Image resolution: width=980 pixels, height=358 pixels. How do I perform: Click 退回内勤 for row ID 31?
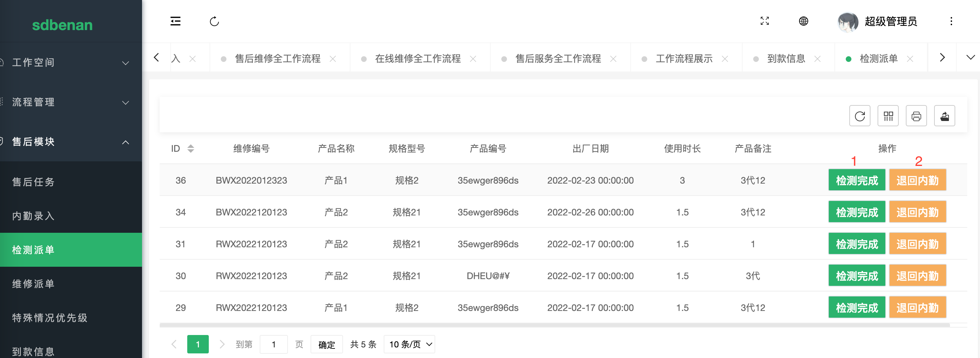[x=917, y=244]
